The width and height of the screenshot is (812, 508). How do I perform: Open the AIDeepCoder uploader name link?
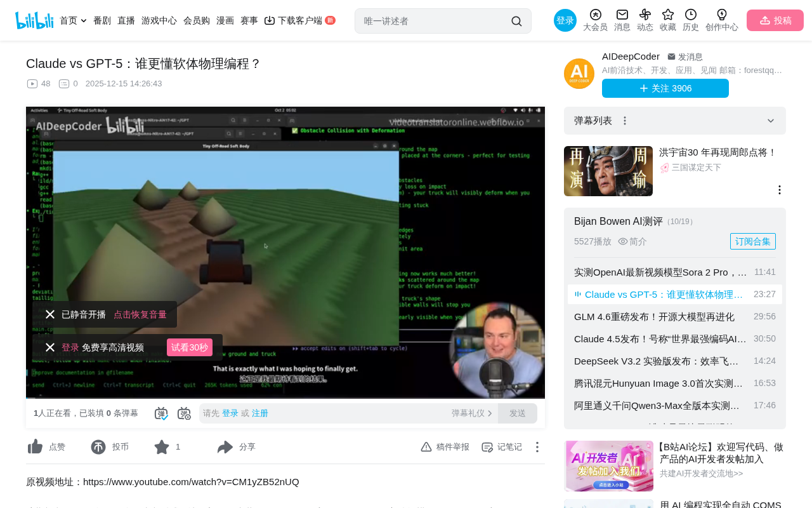(x=631, y=57)
